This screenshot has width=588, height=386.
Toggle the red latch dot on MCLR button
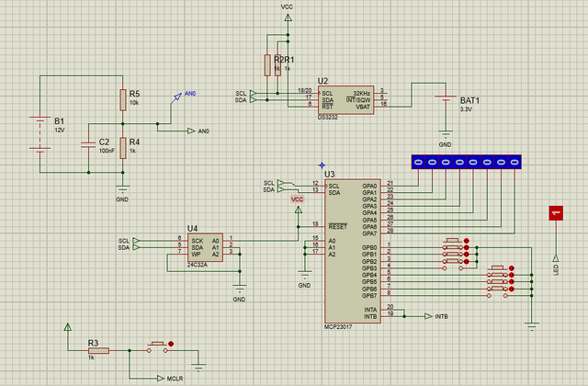(x=171, y=344)
